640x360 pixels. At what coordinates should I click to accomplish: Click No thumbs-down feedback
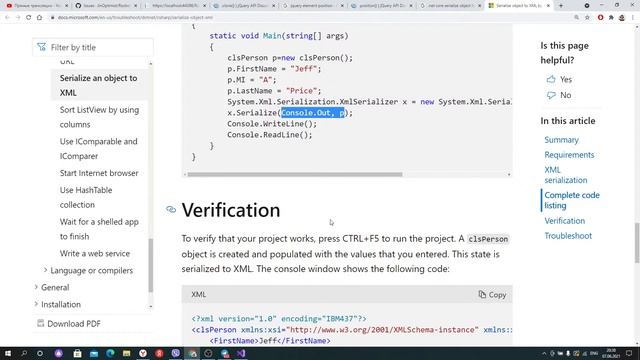559,95
